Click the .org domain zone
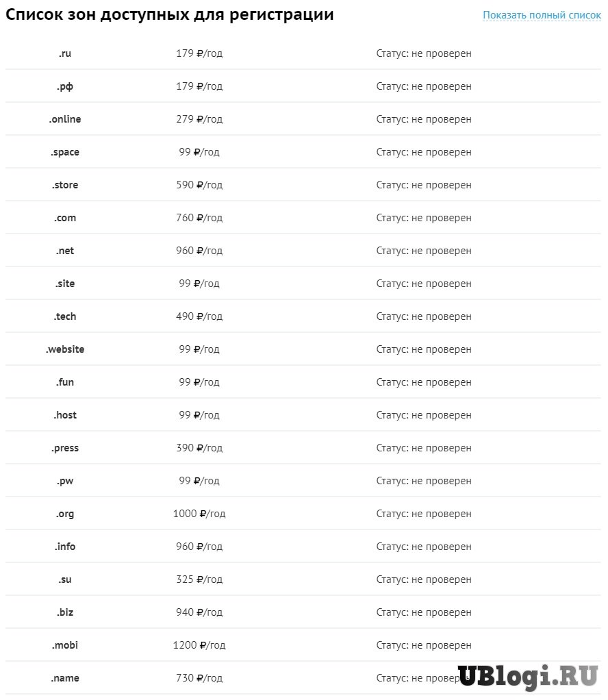 [65, 514]
